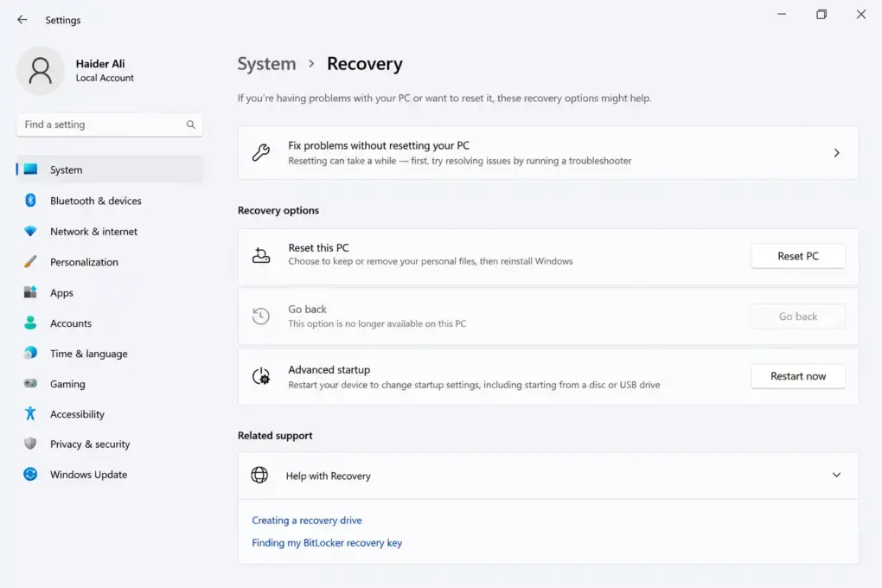Click the Haider Ali account name

point(100,64)
